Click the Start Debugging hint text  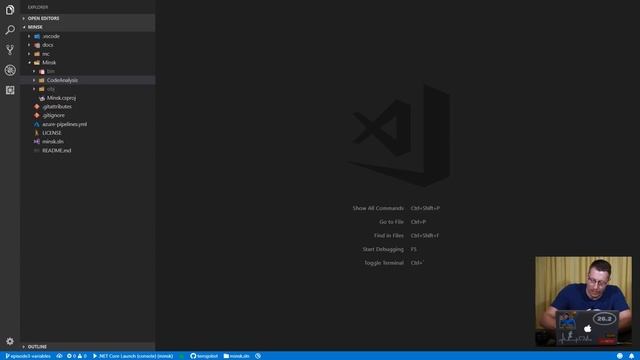[x=383, y=249]
